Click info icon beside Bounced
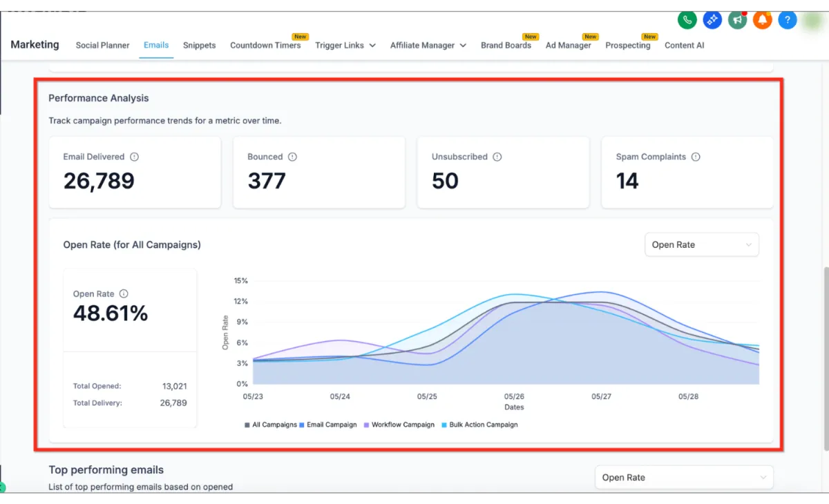 [x=292, y=157]
